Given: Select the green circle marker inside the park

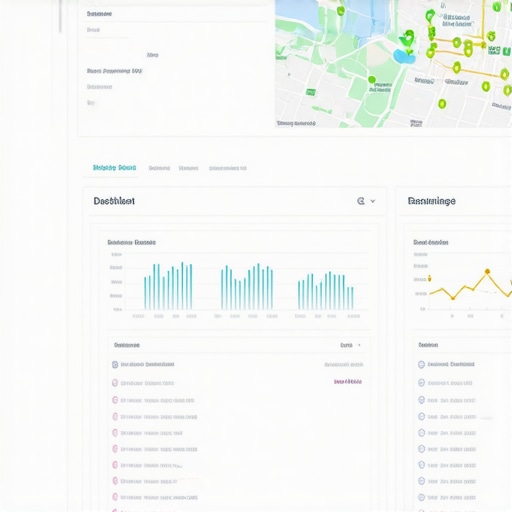Looking at the screenshot, I should pyautogui.click(x=372, y=80).
